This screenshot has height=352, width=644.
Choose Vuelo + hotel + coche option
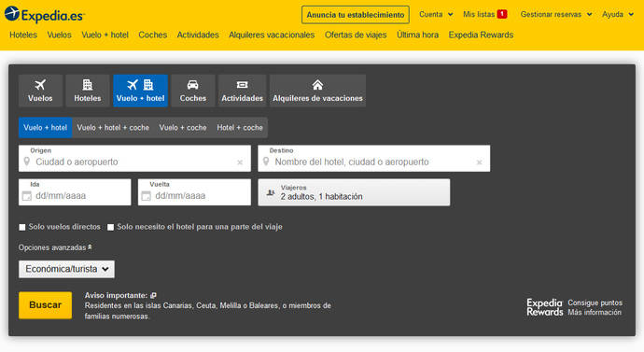click(x=113, y=128)
